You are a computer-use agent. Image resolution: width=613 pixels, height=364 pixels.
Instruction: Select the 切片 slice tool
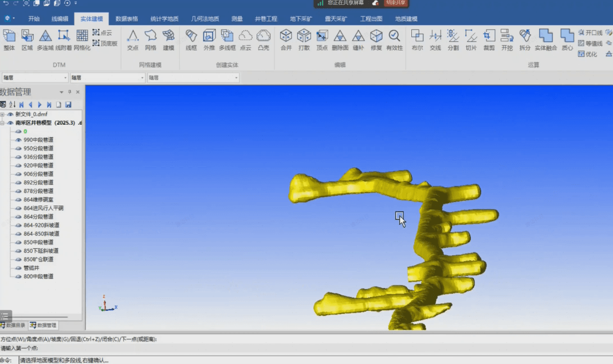471,40
